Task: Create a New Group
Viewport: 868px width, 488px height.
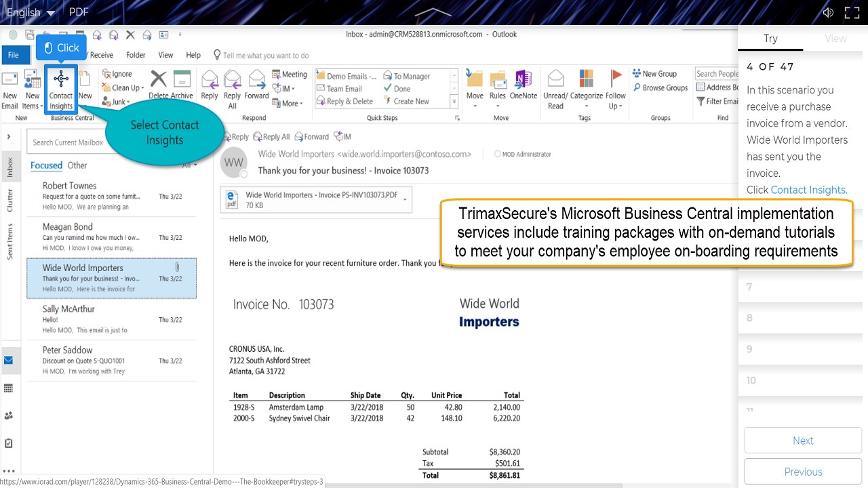Action: 655,74
